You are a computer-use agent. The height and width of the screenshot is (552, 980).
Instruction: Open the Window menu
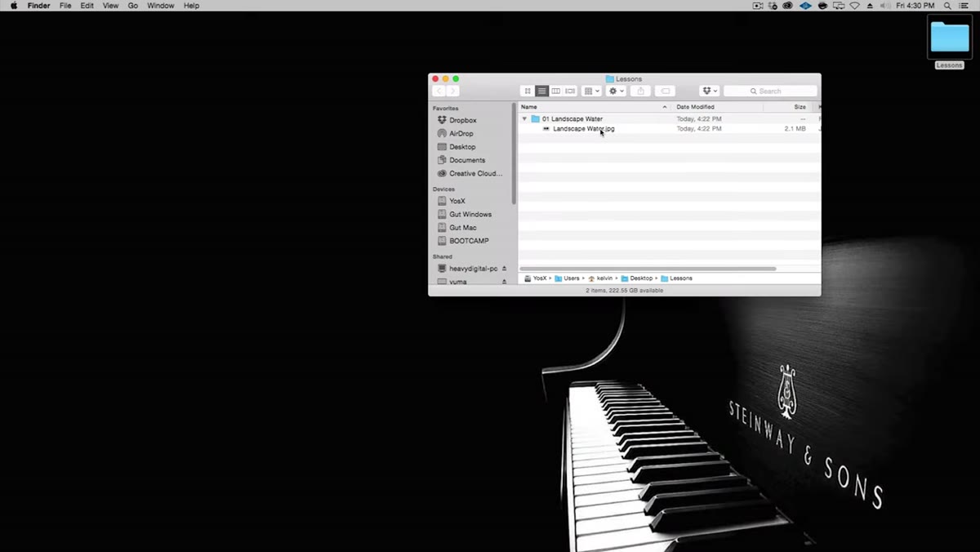point(160,6)
